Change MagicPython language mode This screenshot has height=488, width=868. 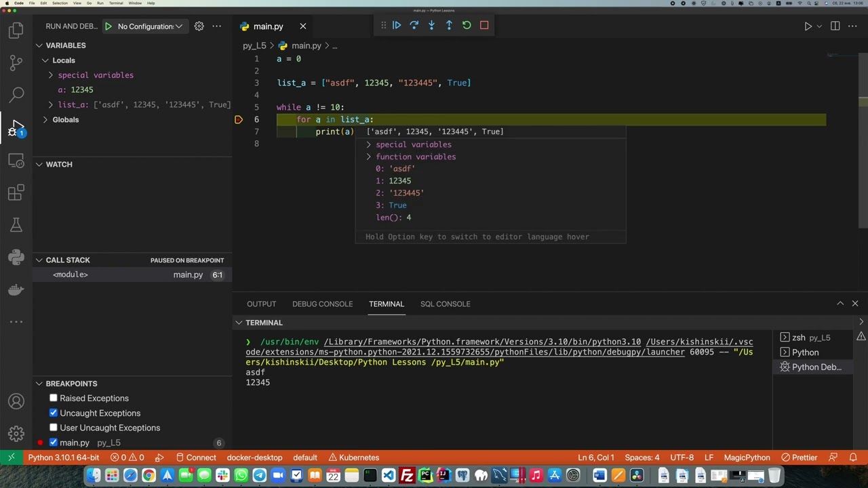pyautogui.click(x=747, y=457)
